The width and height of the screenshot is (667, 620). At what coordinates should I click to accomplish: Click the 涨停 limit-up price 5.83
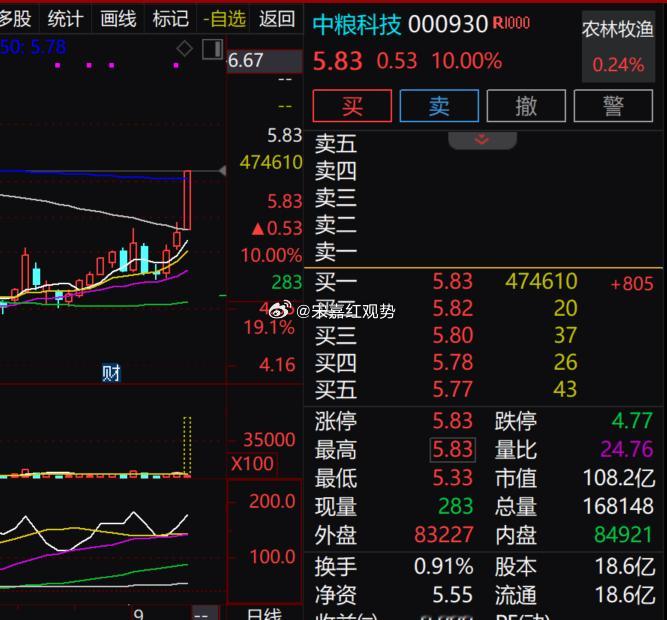(453, 421)
